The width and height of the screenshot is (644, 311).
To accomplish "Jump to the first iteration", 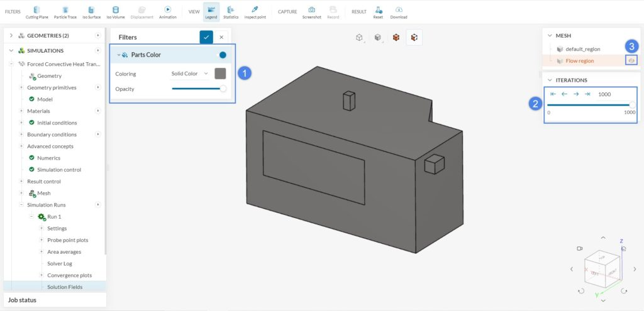I will pos(553,94).
